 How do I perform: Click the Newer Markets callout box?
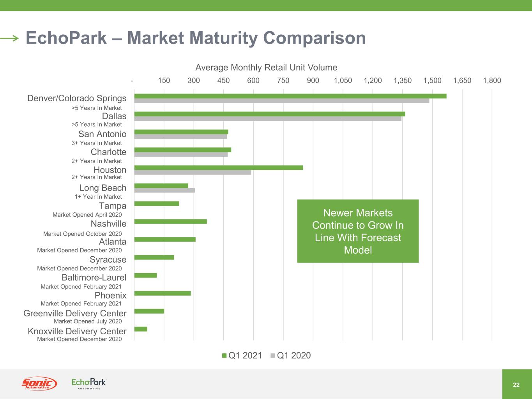point(358,231)
